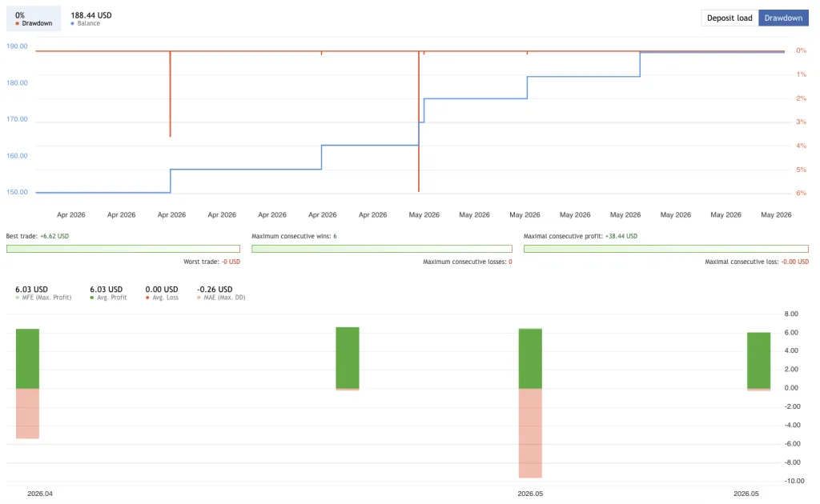
Task: Click Maximal consecutive profit +38.44 USD
Action: tap(581, 236)
